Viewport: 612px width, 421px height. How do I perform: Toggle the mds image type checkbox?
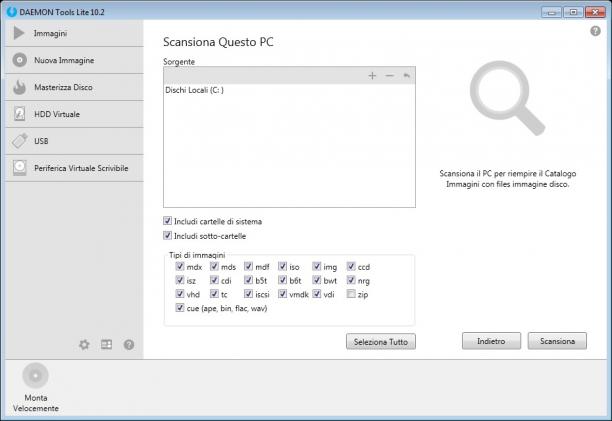point(214,266)
